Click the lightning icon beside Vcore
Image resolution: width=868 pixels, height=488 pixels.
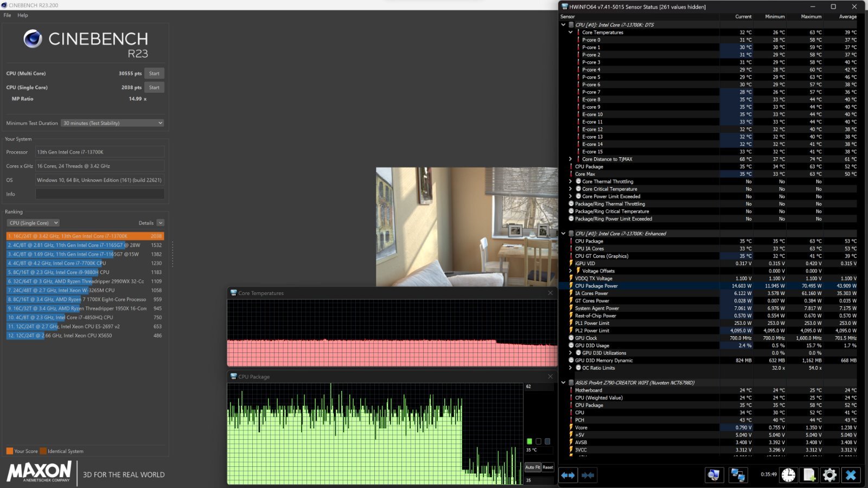pos(571,427)
